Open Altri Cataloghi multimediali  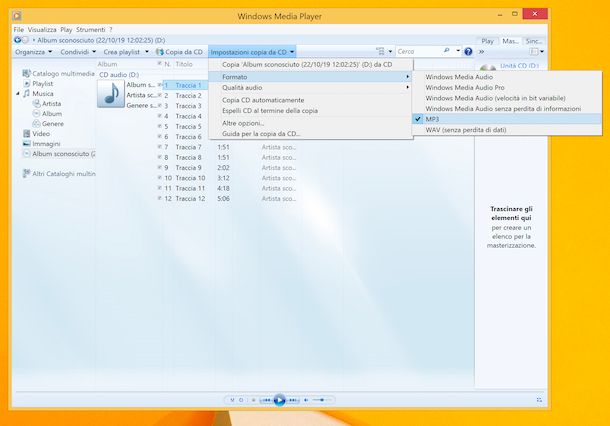pyautogui.click(x=59, y=174)
